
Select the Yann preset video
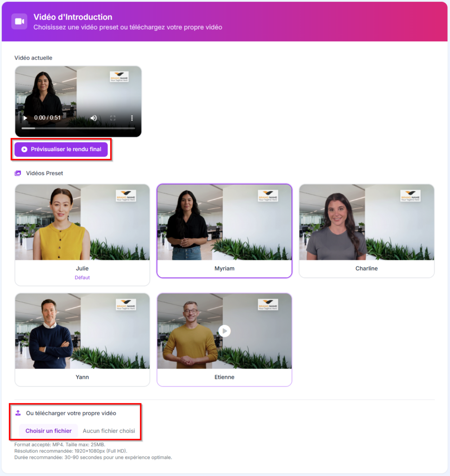coord(82,331)
